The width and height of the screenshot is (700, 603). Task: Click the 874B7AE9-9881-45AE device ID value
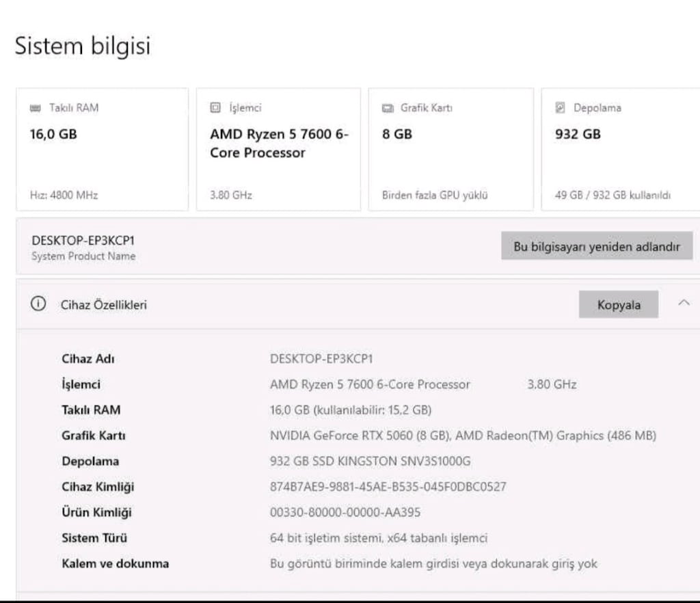388,487
